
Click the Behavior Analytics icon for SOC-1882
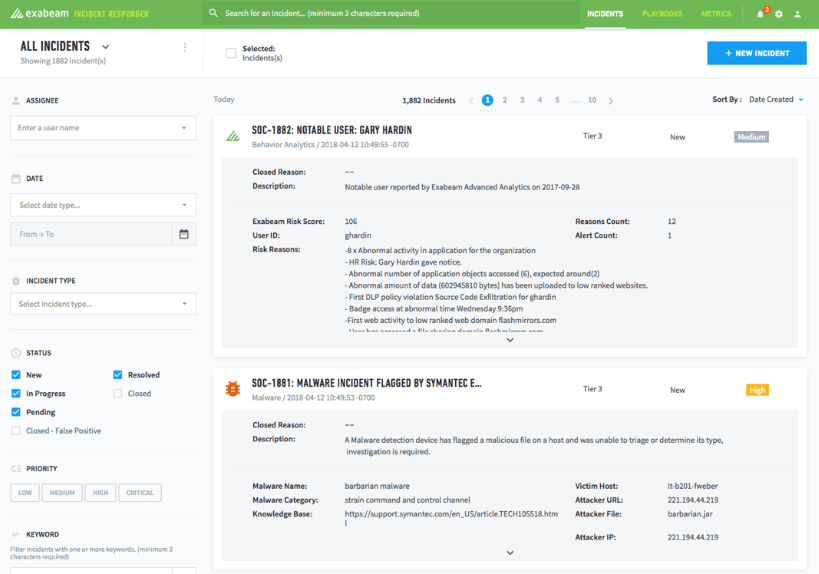[233, 136]
